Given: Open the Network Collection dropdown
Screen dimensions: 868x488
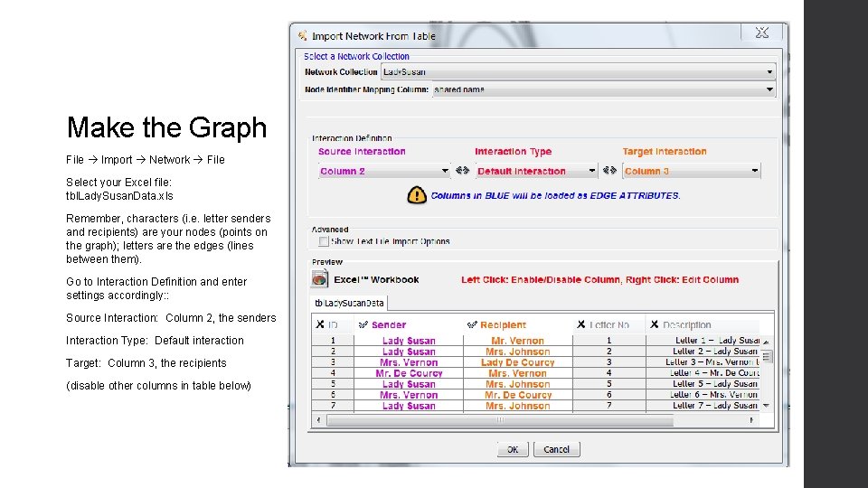Looking at the screenshot, I should coord(578,72).
